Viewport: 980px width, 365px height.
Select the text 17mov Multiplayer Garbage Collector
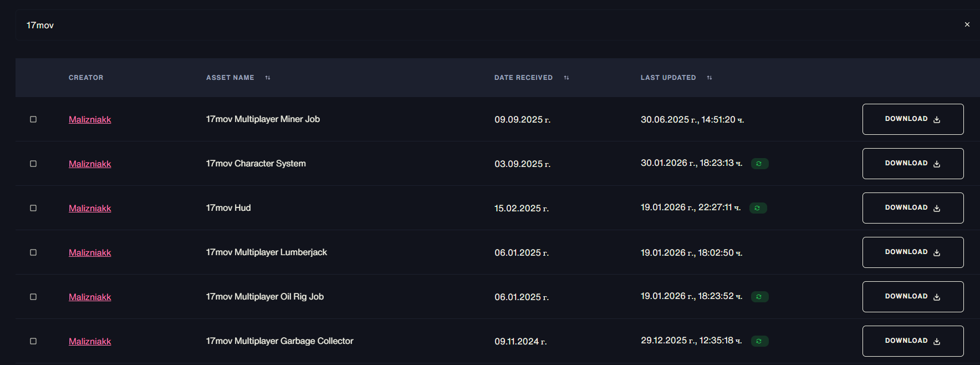pyautogui.click(x=279, y=341)
